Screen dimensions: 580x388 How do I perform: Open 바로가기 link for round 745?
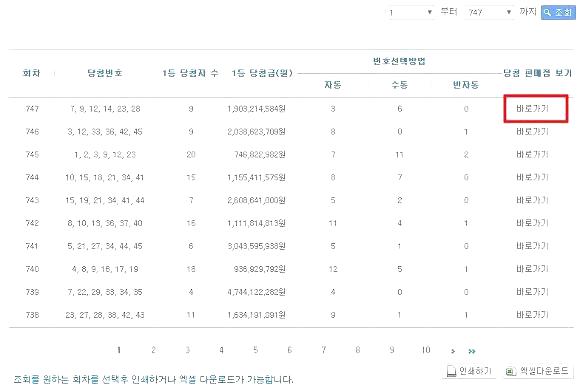tap(532, 154)
